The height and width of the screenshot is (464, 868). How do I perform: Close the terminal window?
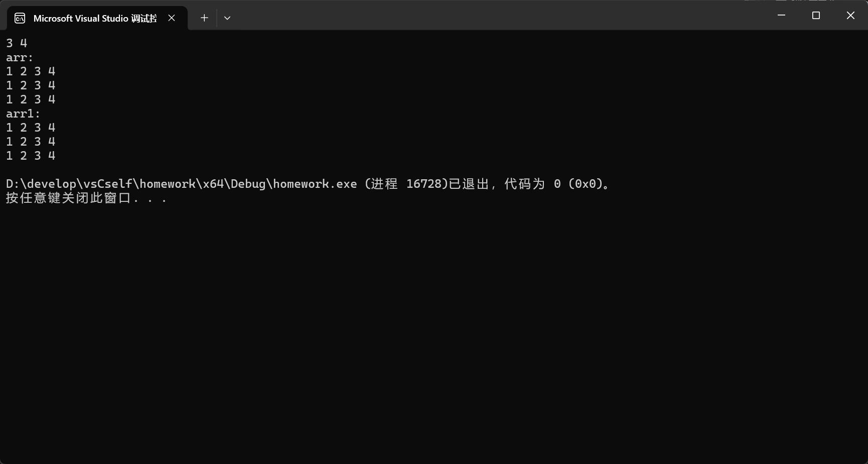click(x=850, y=16)
